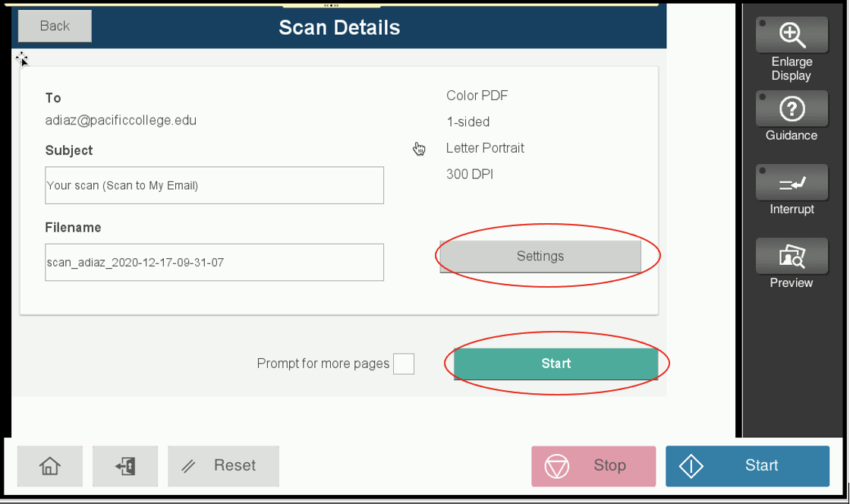Go to Home screen icon
The height and width of the screenshot is (504, 850).
tap(50, 466)
